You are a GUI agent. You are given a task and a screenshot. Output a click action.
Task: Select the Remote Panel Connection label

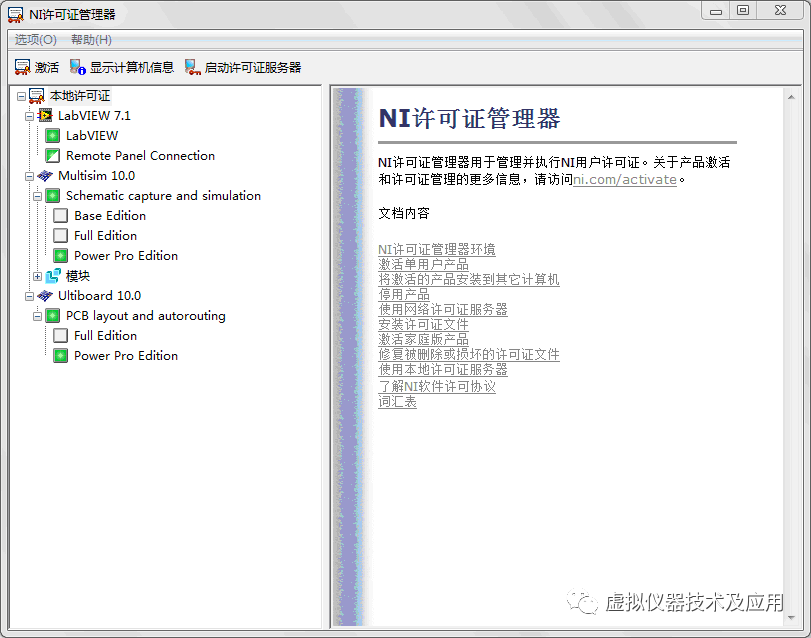click(x=140, y=156)
